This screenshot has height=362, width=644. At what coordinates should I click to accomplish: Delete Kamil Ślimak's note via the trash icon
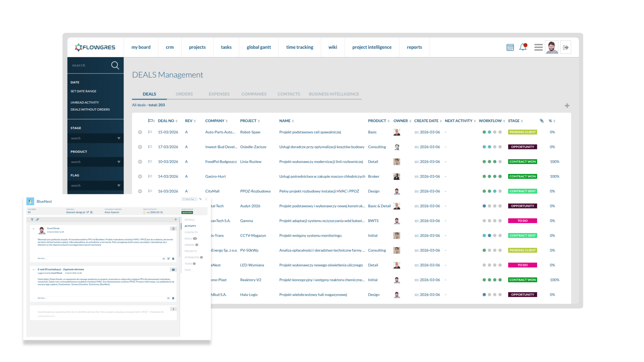(173, 258)
